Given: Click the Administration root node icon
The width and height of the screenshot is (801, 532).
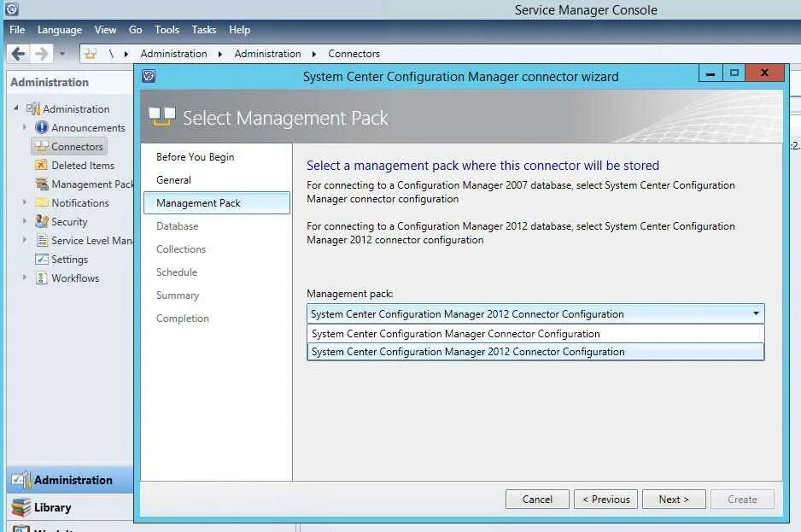Looking at the screenshot, I should [x=33, y=108].
